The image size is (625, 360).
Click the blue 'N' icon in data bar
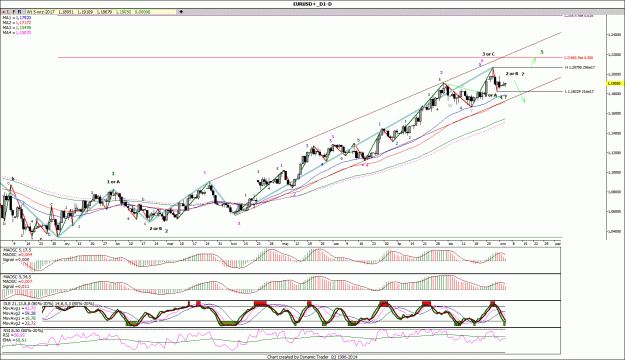coord(20,12)
